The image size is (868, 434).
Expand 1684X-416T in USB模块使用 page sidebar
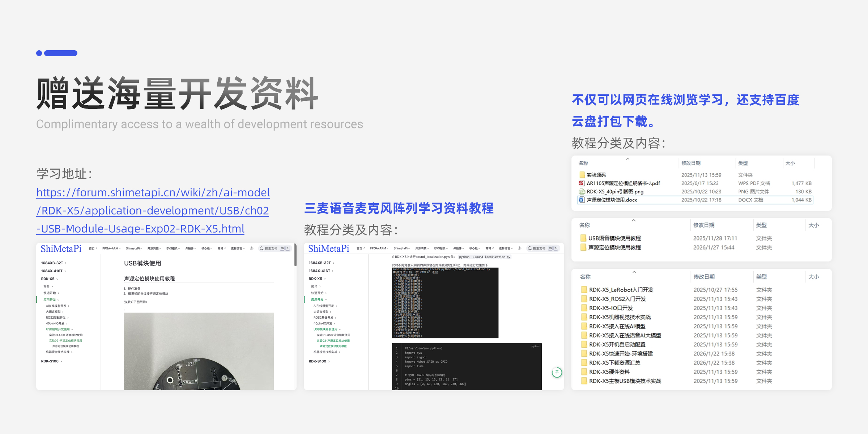coord(53,271)
